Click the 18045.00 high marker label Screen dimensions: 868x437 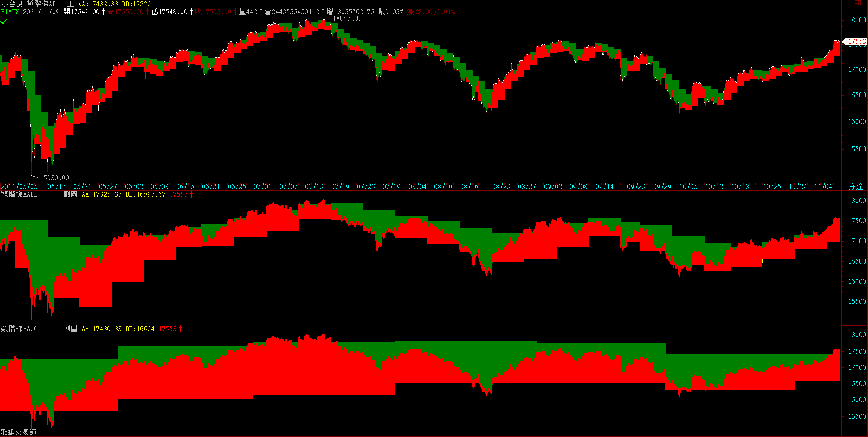pyautogui.click(x=347, y=18)
